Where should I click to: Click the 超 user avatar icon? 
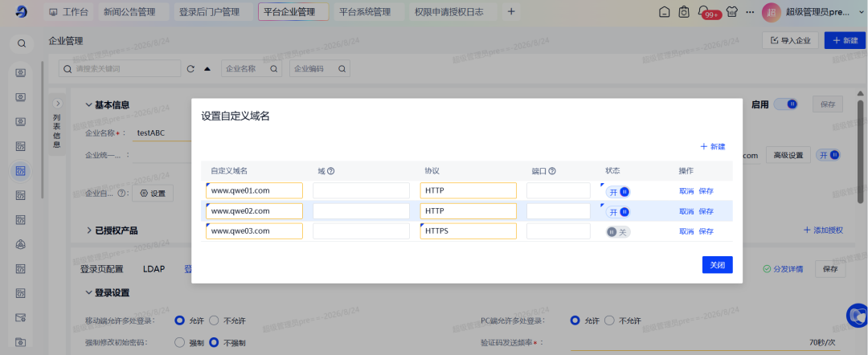[771, 12]
